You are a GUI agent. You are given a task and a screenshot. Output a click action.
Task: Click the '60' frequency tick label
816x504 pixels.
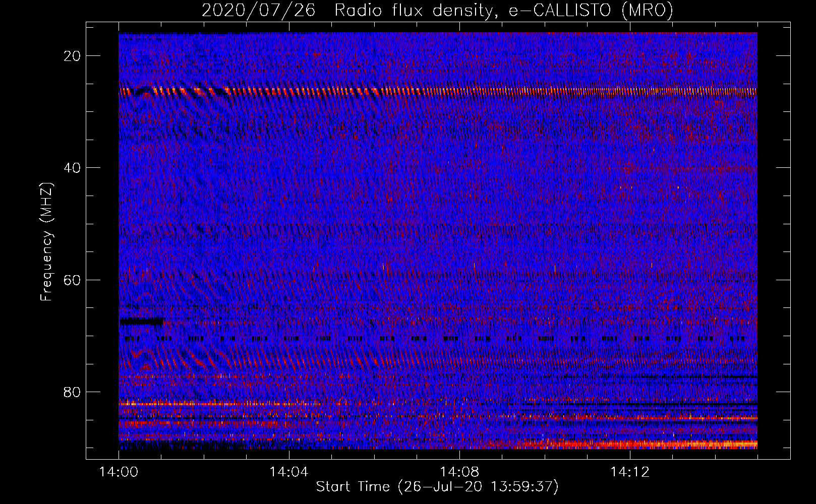click(x=73, y=280)
